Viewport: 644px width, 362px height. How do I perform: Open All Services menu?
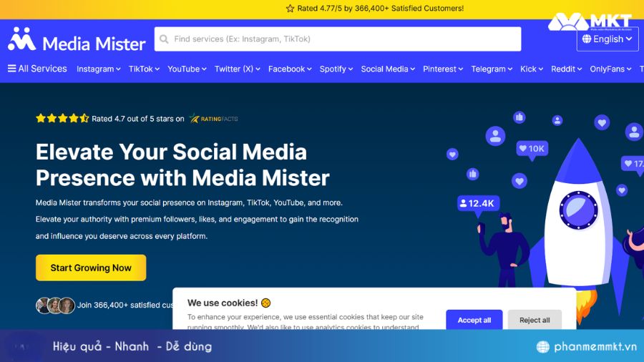(x=37, y=69)
